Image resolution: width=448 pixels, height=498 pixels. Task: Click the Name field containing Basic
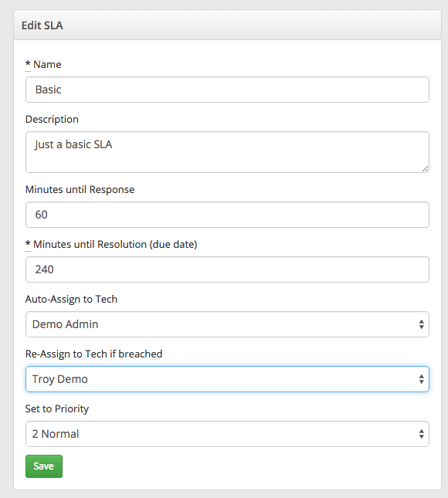(227, 90)
